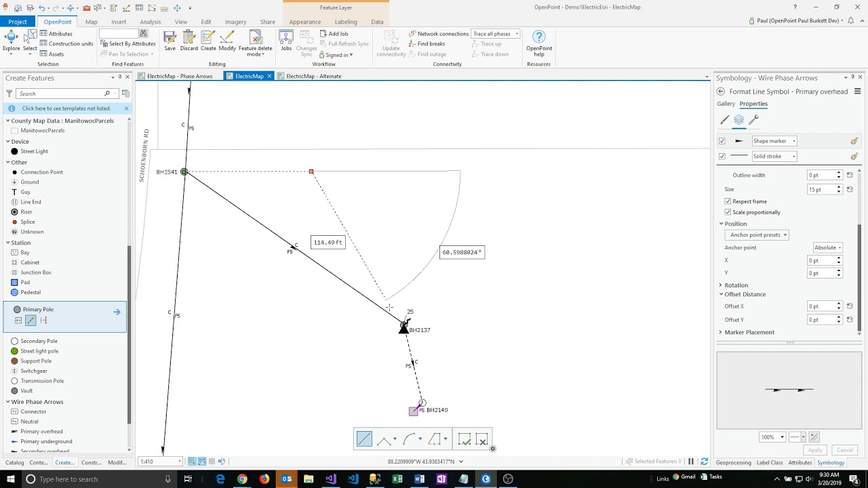Click the Finish sketch checkmark tool
Viewport: 868px width, 488px height.
click(x=465, y=440)
